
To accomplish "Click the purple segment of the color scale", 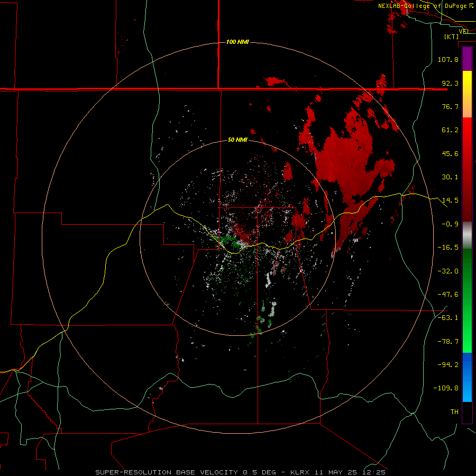I will coord(467,59).
